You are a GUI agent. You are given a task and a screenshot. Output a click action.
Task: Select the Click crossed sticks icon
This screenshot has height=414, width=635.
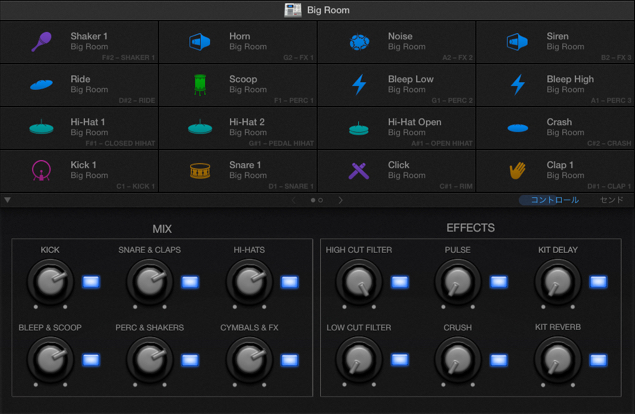point(359,171)
